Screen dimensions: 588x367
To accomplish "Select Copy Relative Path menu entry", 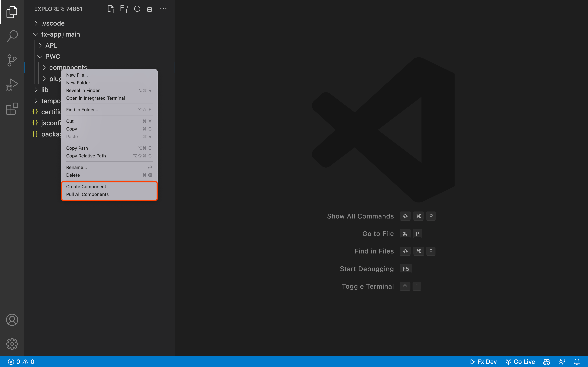I will (109, 156).
